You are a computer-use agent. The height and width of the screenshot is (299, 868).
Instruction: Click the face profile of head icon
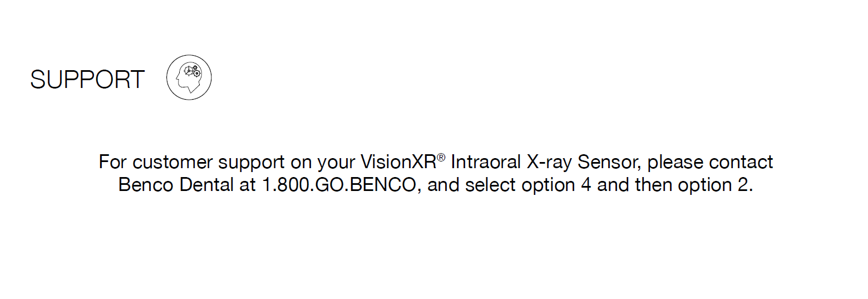point(179,80)
